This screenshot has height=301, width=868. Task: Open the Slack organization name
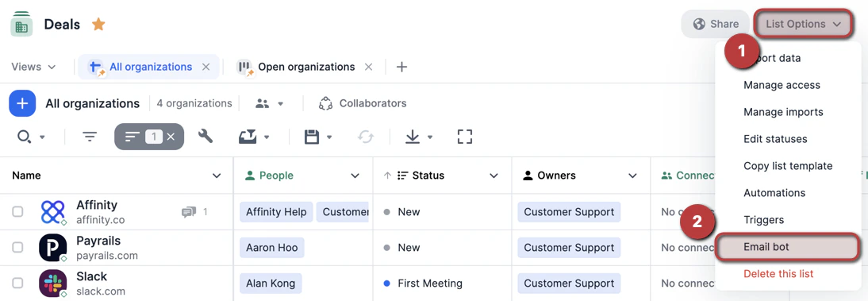point(92,276)
